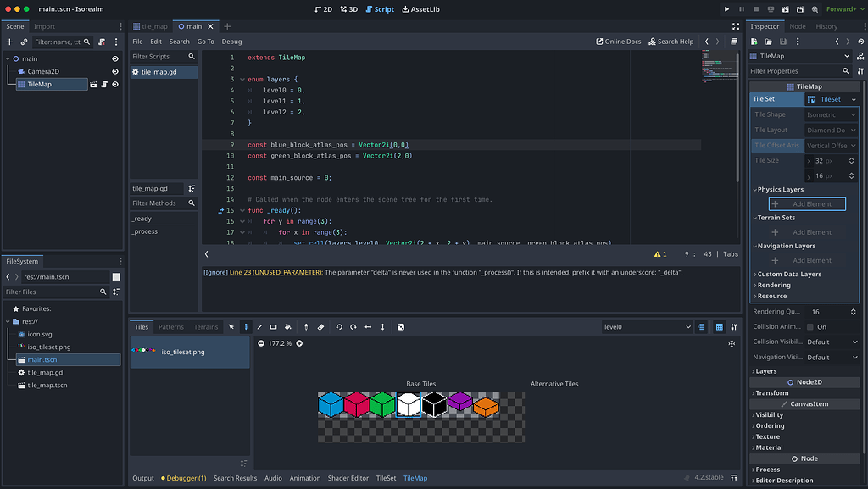Toggle visibility of the Camera2D node
868x489 pixels.
[114, 71]
